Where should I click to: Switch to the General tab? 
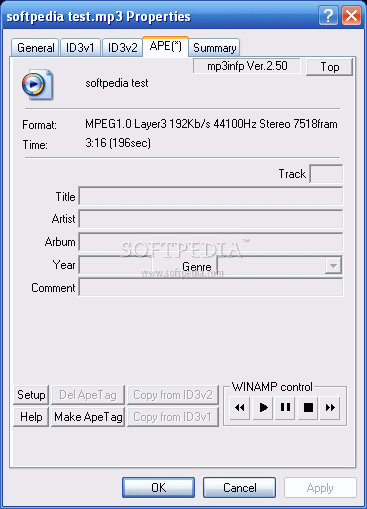35,48
